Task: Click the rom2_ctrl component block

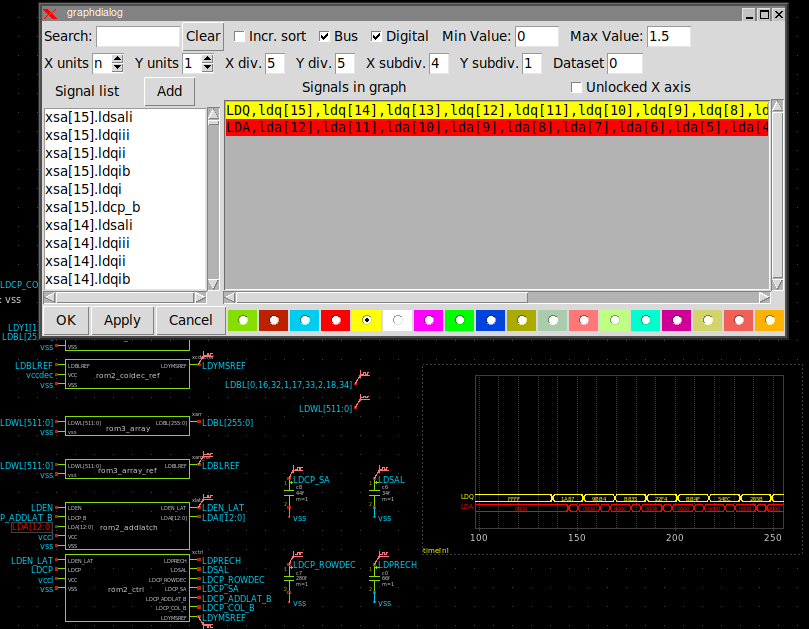Action: click(x=126, y=589)
